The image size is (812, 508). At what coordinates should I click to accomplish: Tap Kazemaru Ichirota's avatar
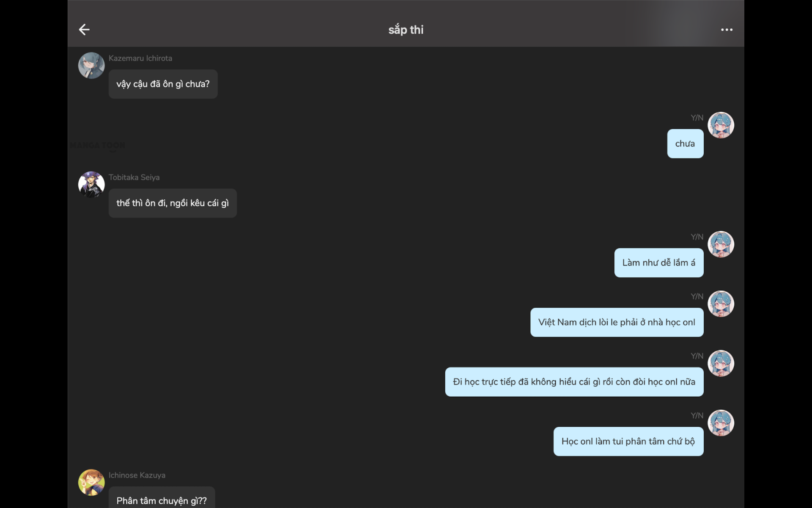[91, 66]
